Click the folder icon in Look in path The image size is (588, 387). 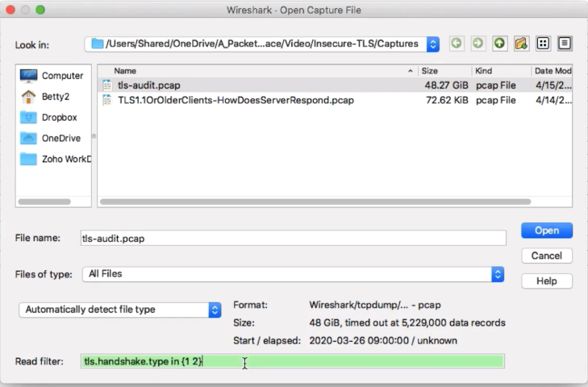[98, 44]
